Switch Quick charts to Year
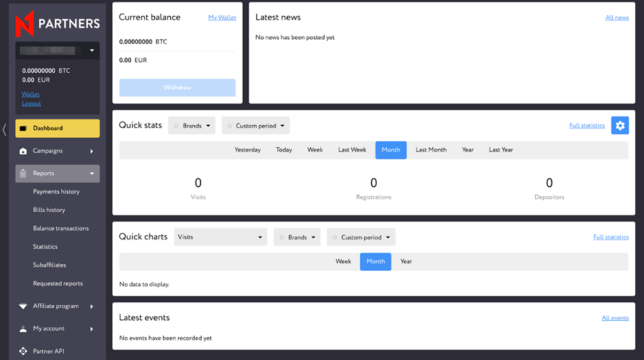The width and height of the screenshot is (644, 360). [406, 262]
